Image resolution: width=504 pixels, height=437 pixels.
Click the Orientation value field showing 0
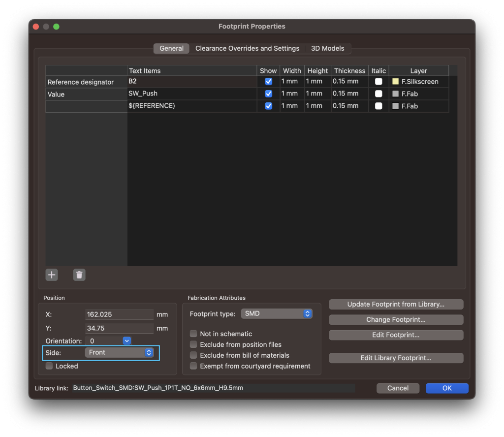(x=104, y=341)
